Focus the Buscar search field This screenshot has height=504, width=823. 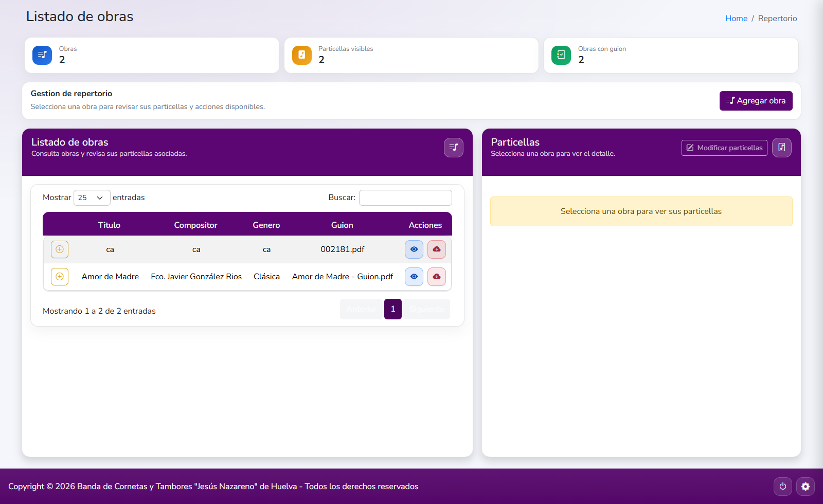pyautogui.click(x=405, y=198)
